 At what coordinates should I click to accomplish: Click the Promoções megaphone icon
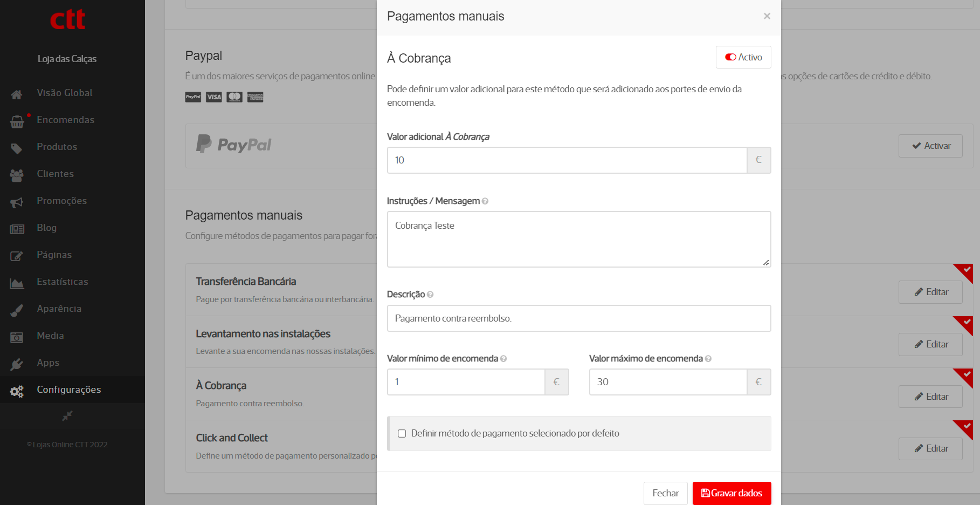pyautogui.click(x=17, y=202)
